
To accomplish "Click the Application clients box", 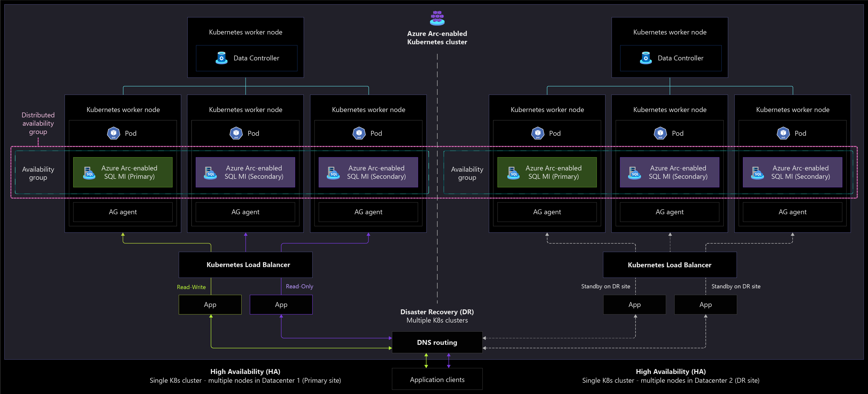I will point(437,379).
